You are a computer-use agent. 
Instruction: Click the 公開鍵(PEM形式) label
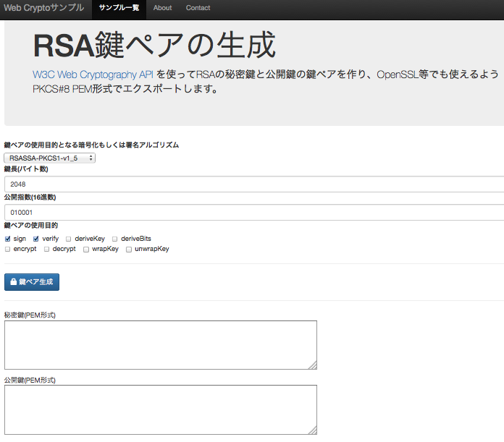tap(30, 381)
